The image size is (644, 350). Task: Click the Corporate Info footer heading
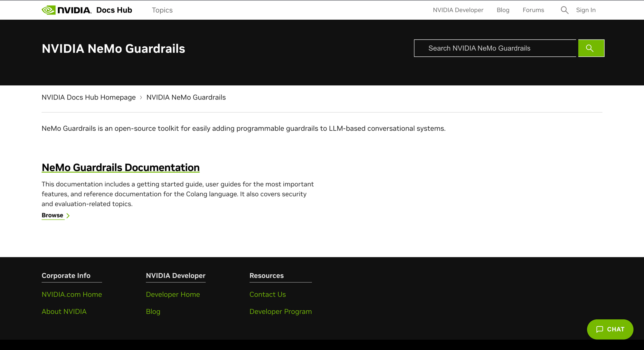(66, 276)
